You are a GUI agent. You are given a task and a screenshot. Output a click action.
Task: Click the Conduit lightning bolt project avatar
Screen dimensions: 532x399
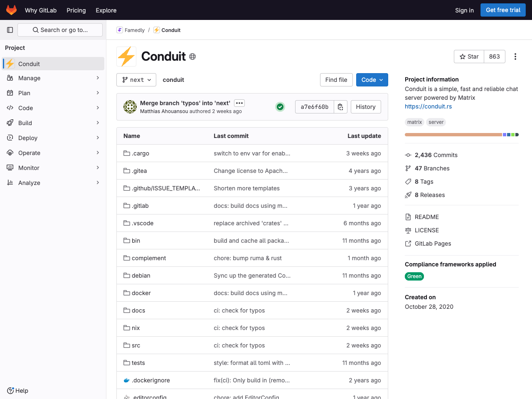[x=126, y=57]
